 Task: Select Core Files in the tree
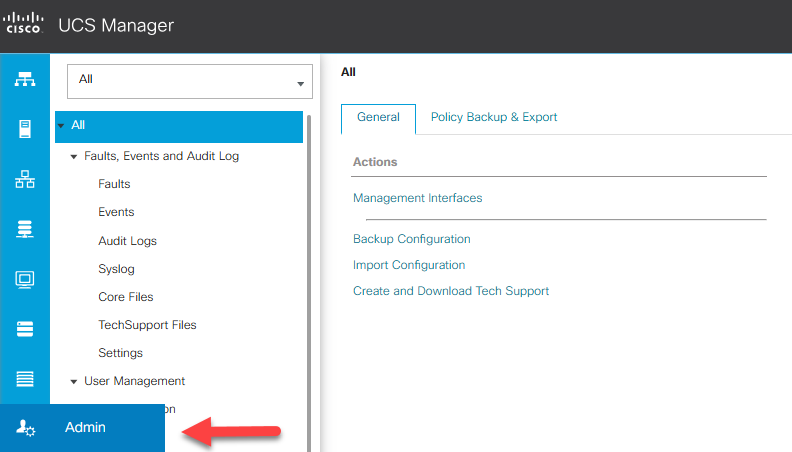pos(126,297)
